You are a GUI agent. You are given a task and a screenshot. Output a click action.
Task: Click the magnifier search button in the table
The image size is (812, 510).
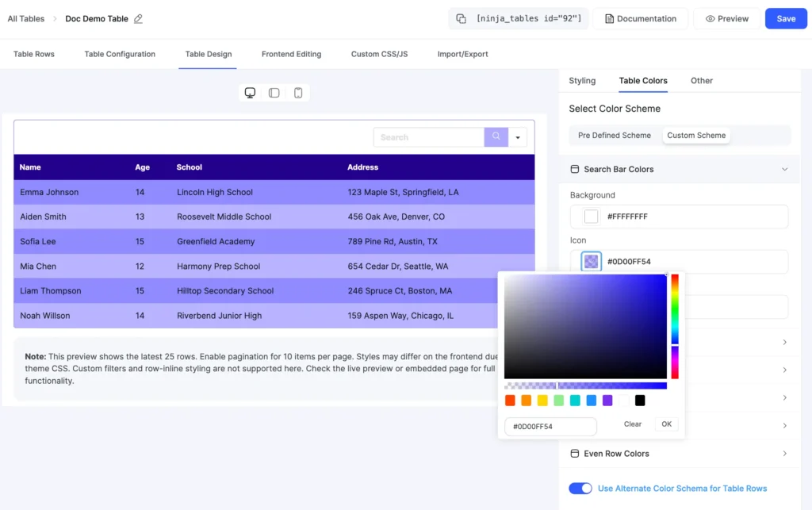tap(496, 136)
